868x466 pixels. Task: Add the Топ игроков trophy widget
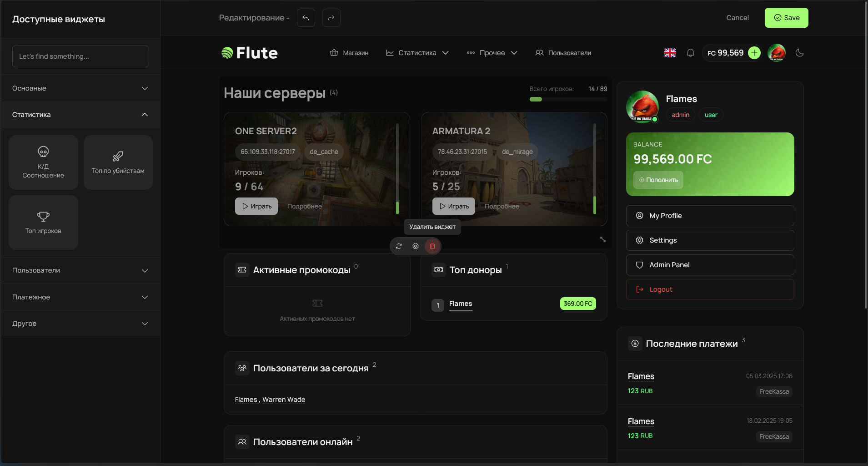click(43, 223)
